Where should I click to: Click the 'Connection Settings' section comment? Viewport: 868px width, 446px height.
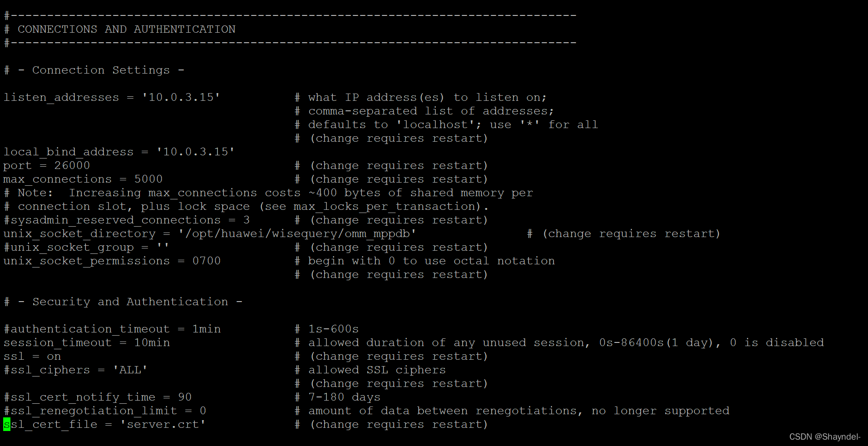click(x=101, y=70)
